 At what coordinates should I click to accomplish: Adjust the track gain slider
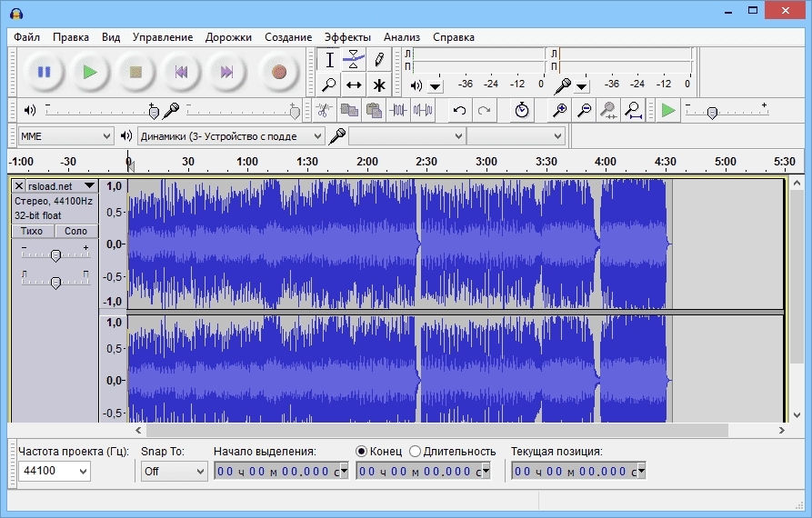tap(55, 254)
